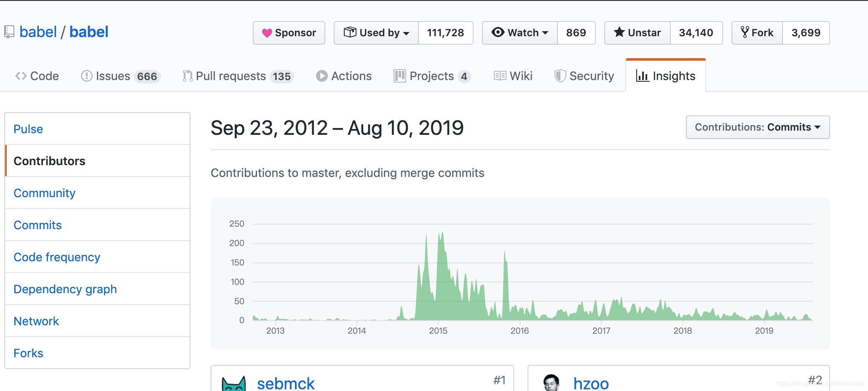Open the Pull requests tab
The image size is (868, 391).
(x=238, y=76)
